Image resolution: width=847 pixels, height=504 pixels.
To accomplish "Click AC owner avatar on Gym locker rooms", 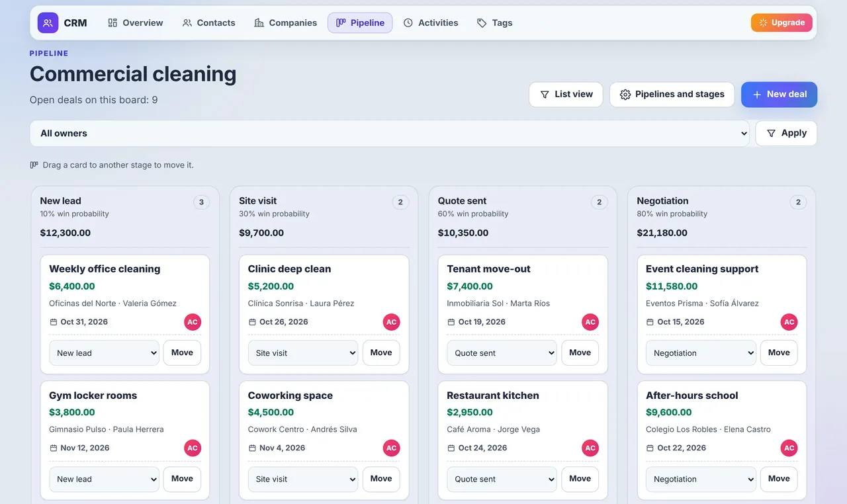I will click(x=193, y=448).
